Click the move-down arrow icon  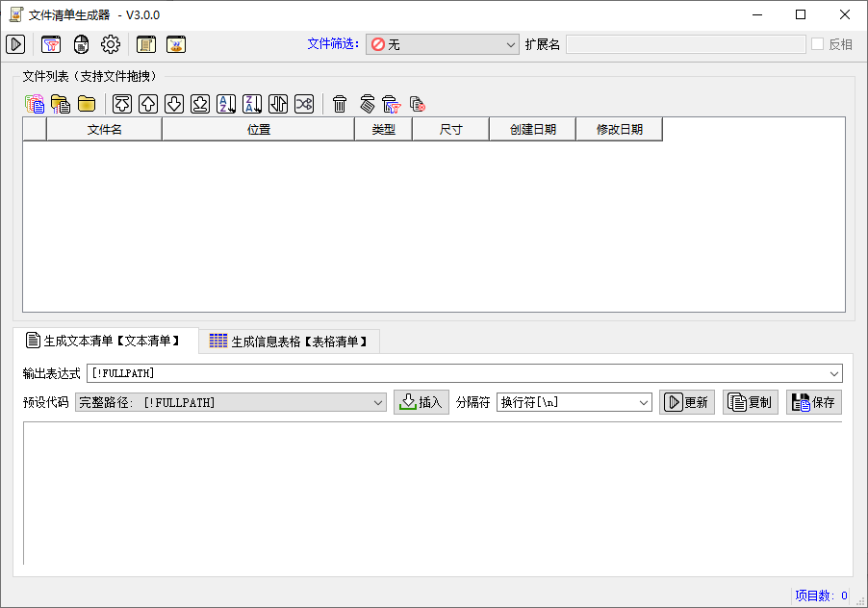pyautogui.click(x=174, y=104)
